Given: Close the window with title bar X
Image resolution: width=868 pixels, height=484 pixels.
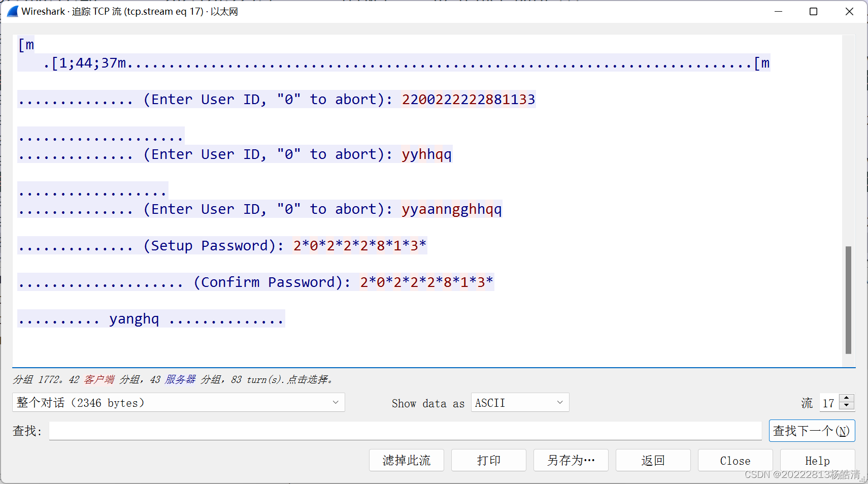Looking at the screenshot, I should pyautogui.click(x=849, y=11).
